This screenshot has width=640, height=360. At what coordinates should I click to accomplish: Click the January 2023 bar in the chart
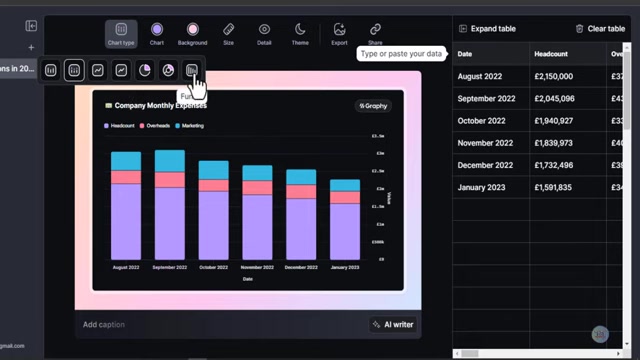pos(345,220)
